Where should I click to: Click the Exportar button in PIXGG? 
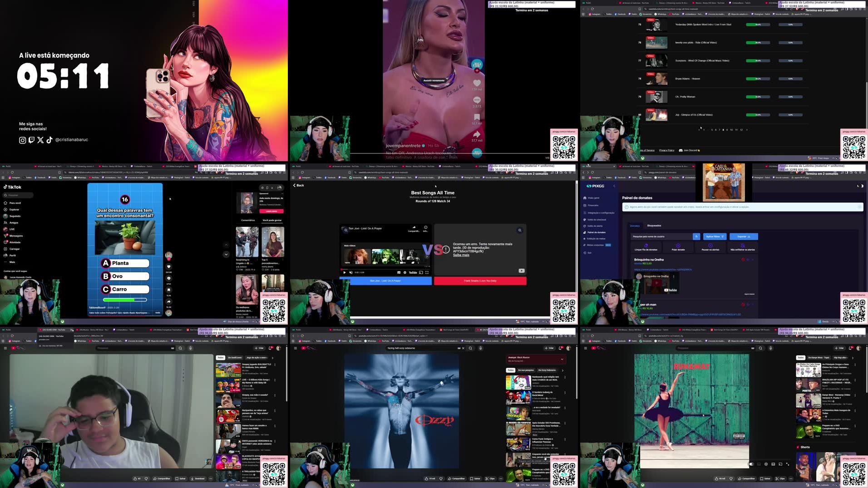tap(744, 237)
